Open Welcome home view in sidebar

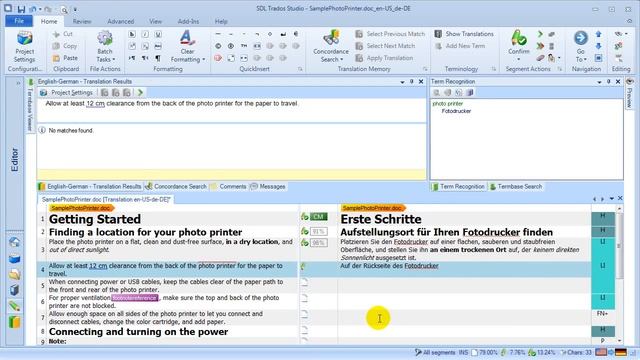[14, 242]
